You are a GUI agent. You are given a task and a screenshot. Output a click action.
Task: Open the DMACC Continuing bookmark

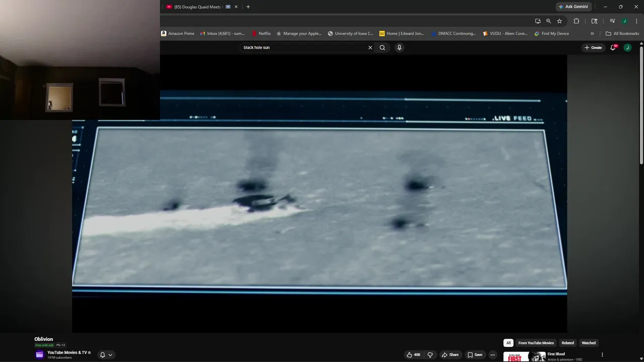coord(453,34)
